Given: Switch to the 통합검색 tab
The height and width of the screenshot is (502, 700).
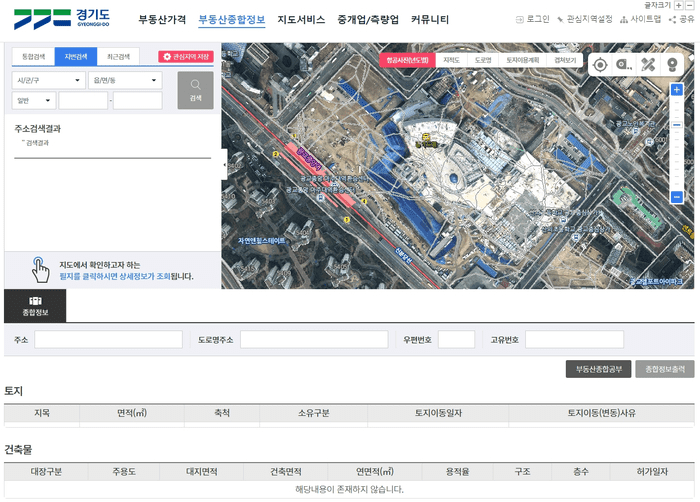Looking at the screenshot, I should [x=33, y=57].
